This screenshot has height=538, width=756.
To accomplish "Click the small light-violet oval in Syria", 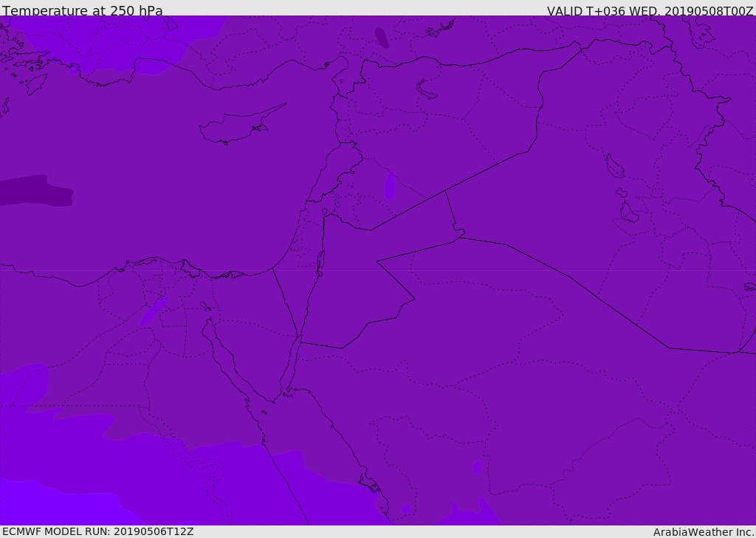I will click(x=390, y=185).
